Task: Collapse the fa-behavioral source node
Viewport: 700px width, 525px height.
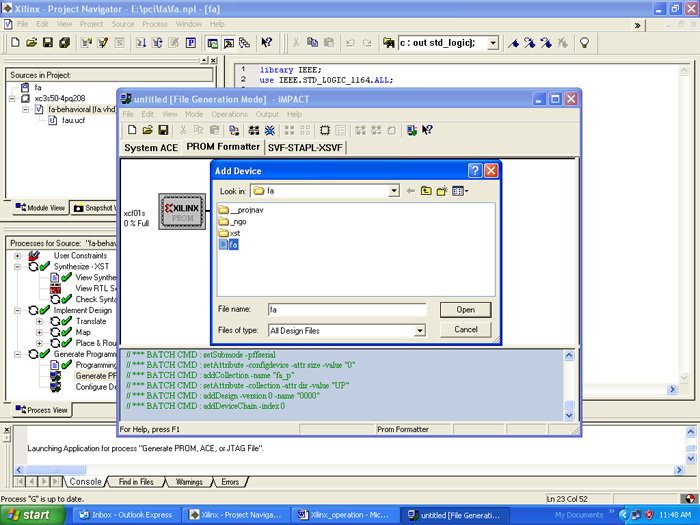Action: point(25,109)
